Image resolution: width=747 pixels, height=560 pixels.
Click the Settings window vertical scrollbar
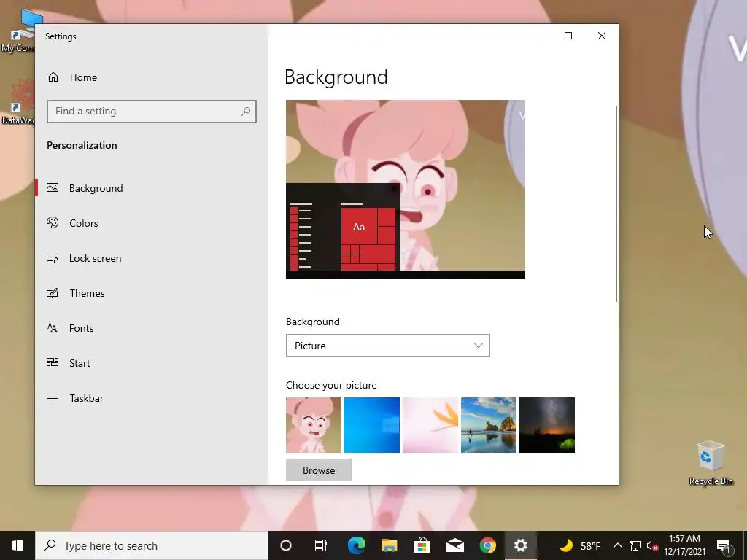point(616,204)
